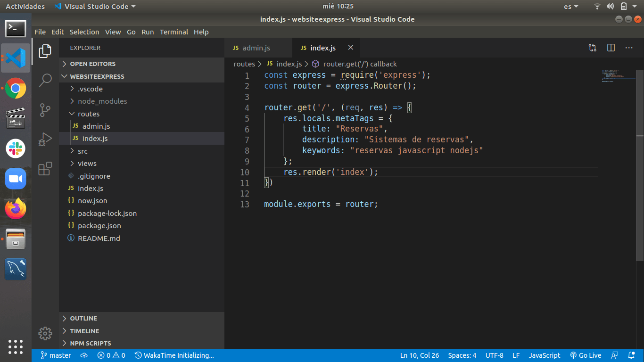The image size is (644, 362).
Task: Open the notifications bell in status bar
Action: [x=631, y=355]
